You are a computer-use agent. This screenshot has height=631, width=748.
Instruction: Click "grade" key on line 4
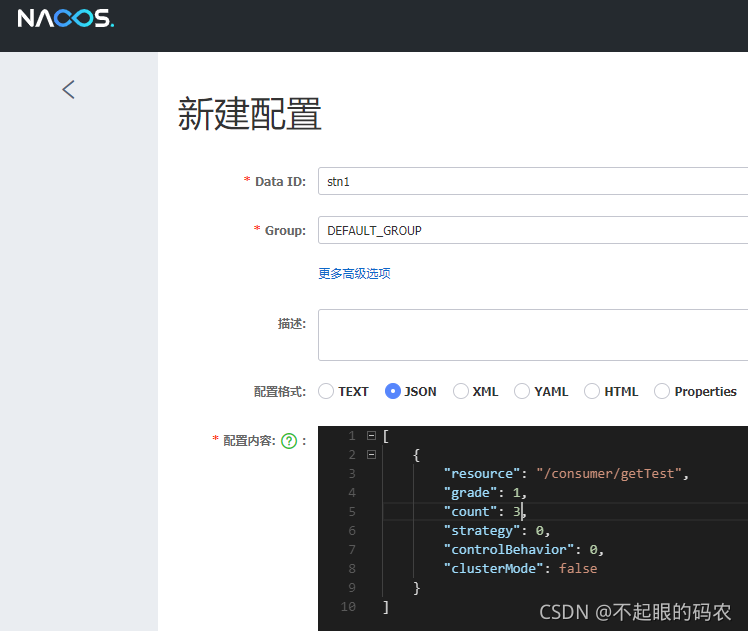(x=470, y=493)
